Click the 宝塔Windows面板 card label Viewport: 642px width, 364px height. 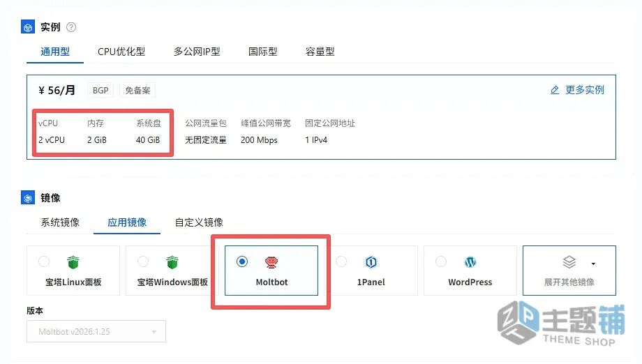pos(172,282)
